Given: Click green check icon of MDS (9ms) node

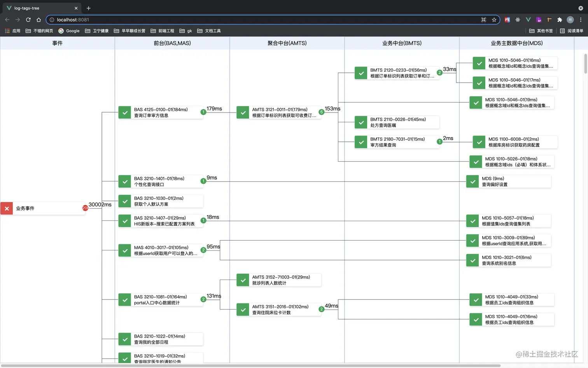Looking at the screenshot, I should [x=473, y=181].
